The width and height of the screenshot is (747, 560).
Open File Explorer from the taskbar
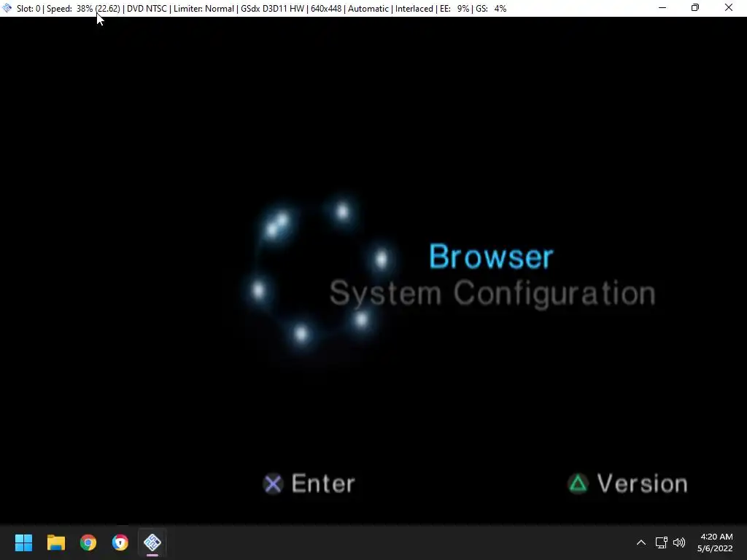click(x=55, y=542)
